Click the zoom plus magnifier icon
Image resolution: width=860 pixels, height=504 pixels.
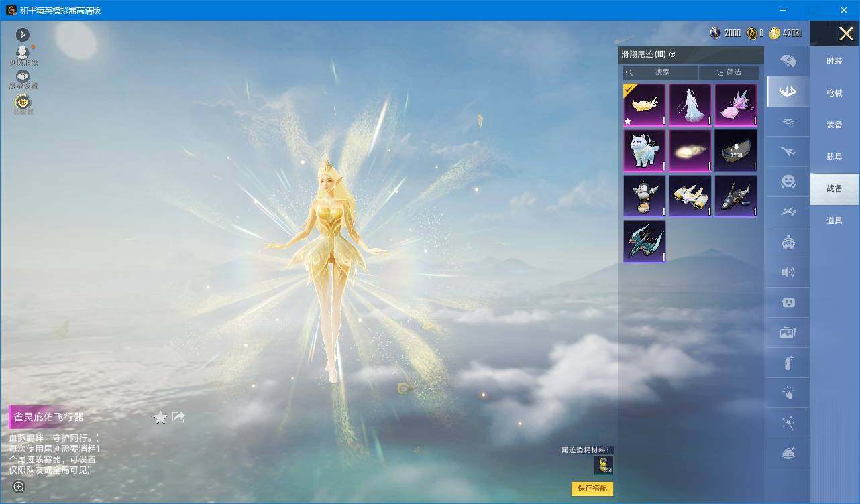coord(19,487)
